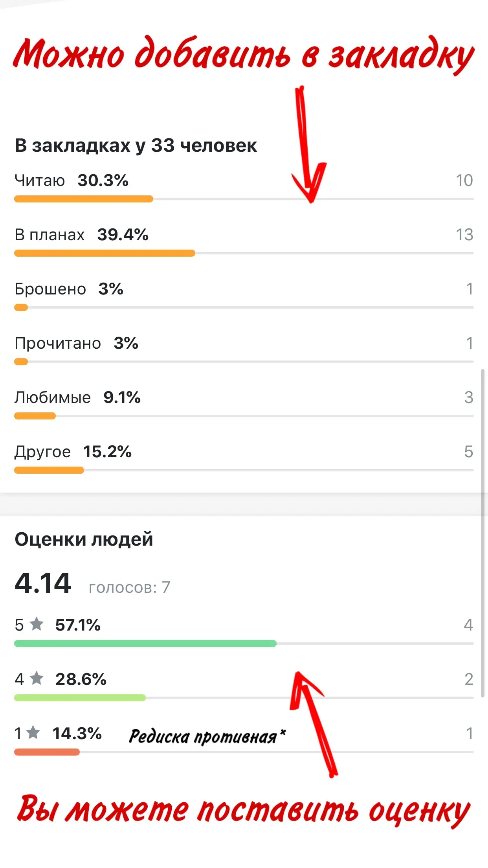The width and height of the screenshot is (488, 868).
Task: Click the star icon beside rating 1
Action: point(33,732)
